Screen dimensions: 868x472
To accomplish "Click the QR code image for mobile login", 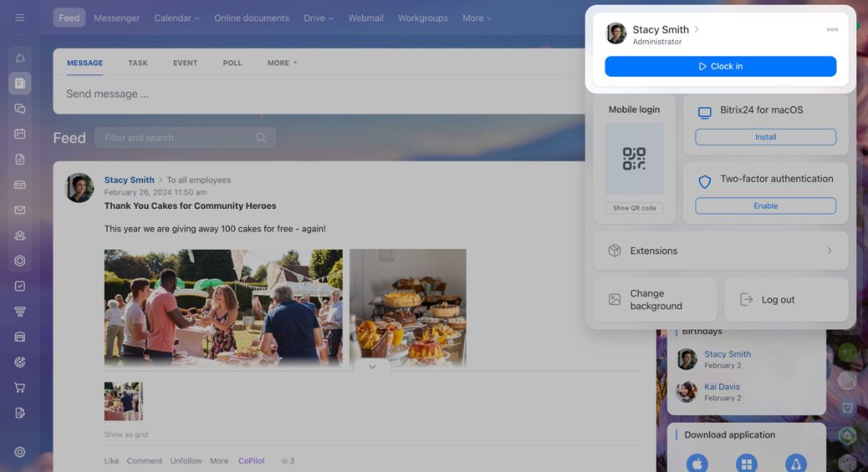I will [x=634, y=158].
